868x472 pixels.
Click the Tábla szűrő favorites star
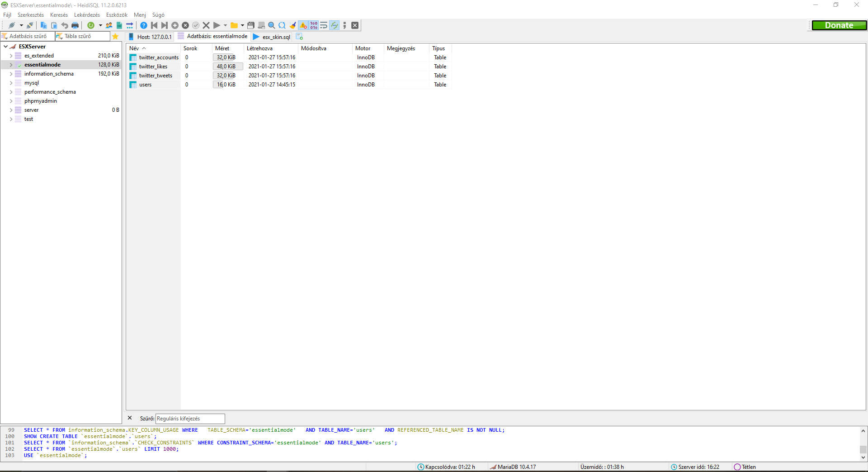pos(116,36)
